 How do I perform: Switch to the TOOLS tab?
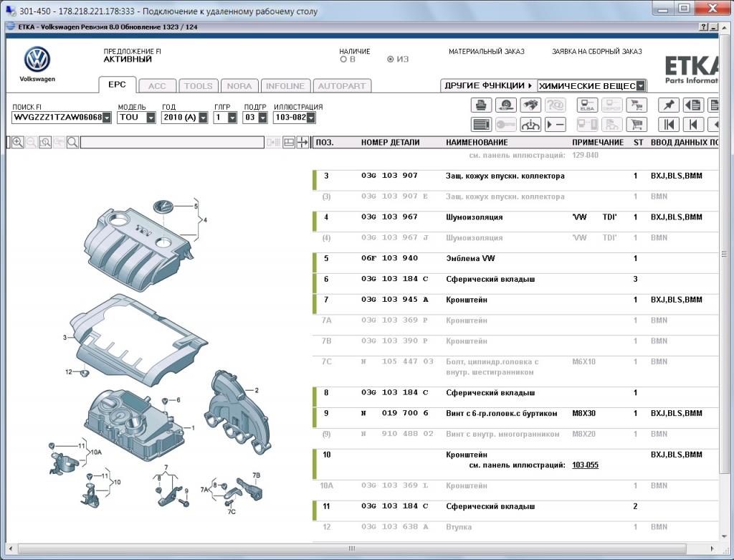pos(199,86)
